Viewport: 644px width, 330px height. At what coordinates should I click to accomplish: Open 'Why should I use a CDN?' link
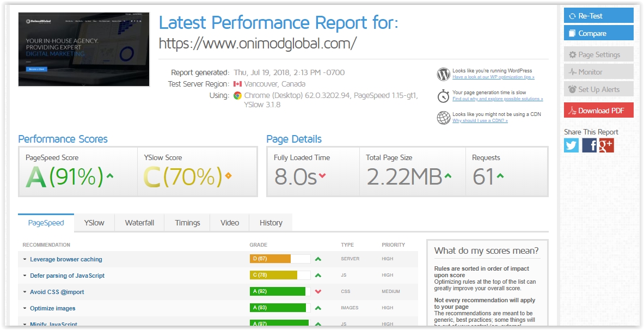[480, 120]
